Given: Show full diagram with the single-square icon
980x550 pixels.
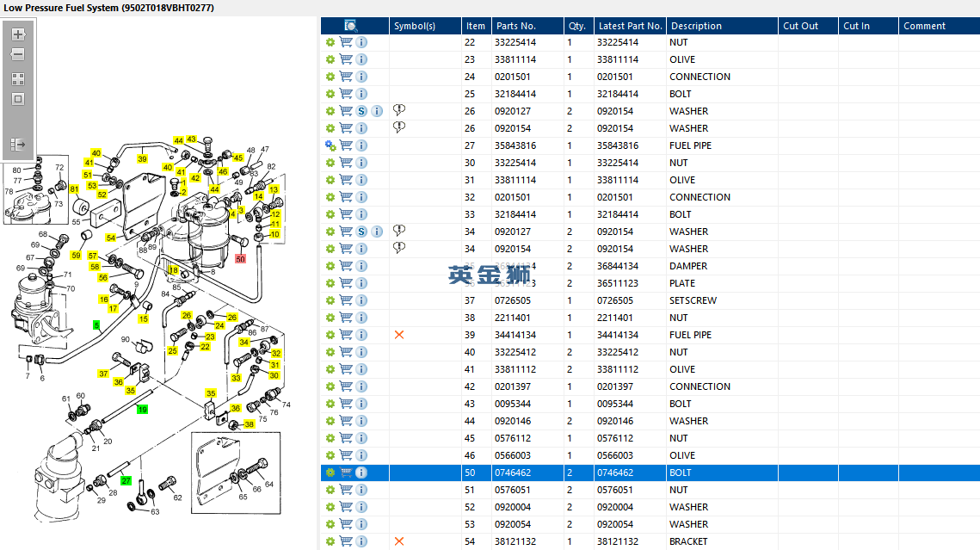Looking at the screenshot, I should (18, 99).
